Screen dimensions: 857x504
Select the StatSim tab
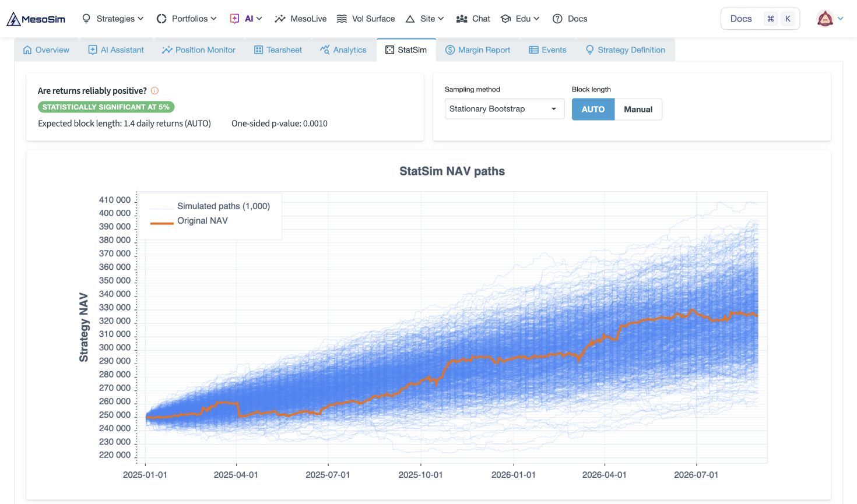(x=406, y=50)
